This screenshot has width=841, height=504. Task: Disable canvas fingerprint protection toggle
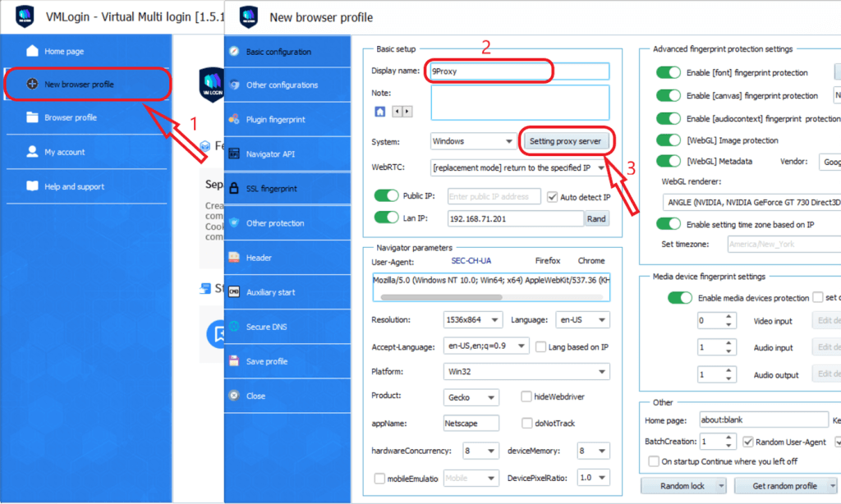pyautogui.click(x=669, y=95)
